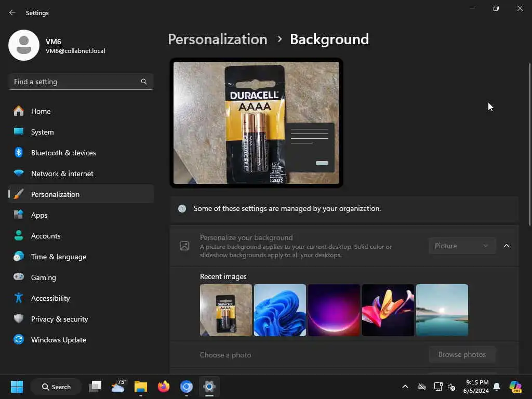This screenshot has height=399, width=532.
Task: Click the info icon beside organization notice
Action: 182,208
